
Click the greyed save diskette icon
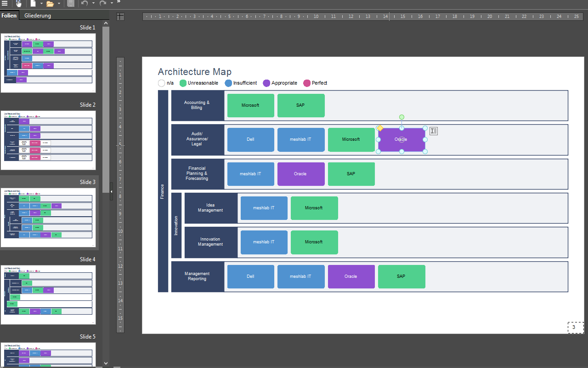[x=71, y=3]
